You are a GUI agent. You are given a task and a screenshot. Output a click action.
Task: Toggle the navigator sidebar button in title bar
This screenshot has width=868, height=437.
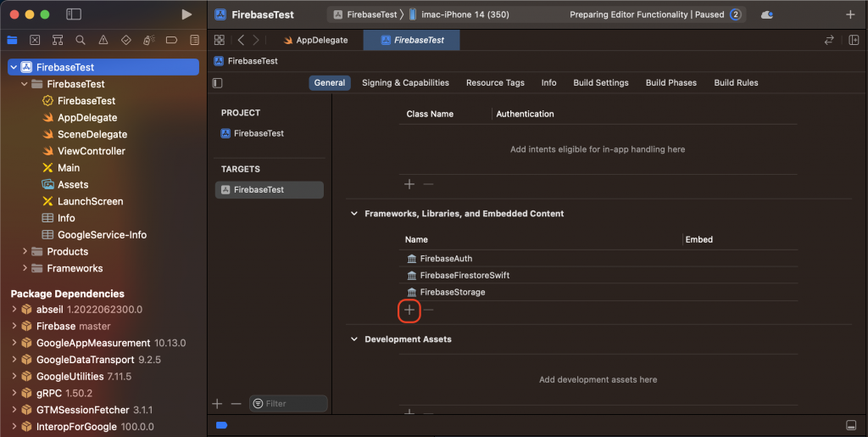(74, 14)
